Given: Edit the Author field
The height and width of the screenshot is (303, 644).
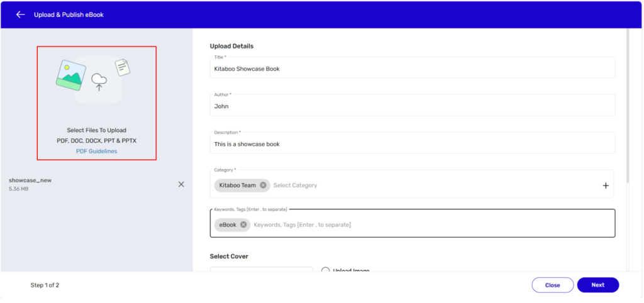Looking at the screenshot, I should (x=413, y=105).
